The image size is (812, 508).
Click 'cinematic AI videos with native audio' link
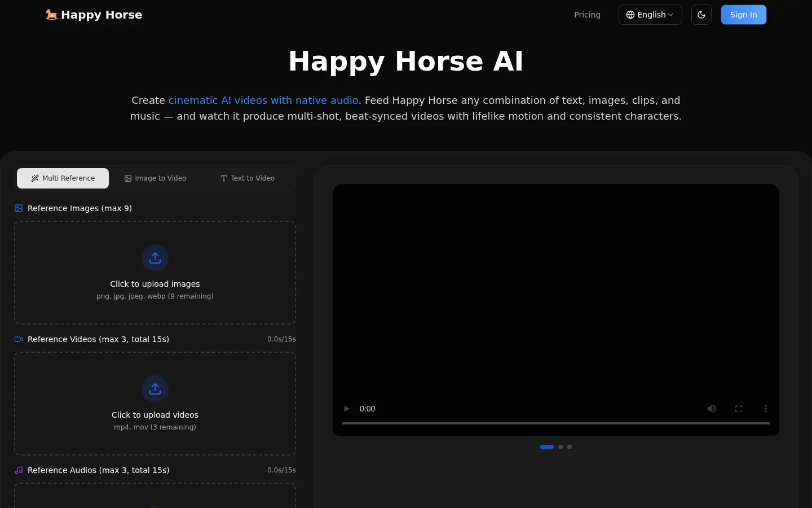(263, 100)
